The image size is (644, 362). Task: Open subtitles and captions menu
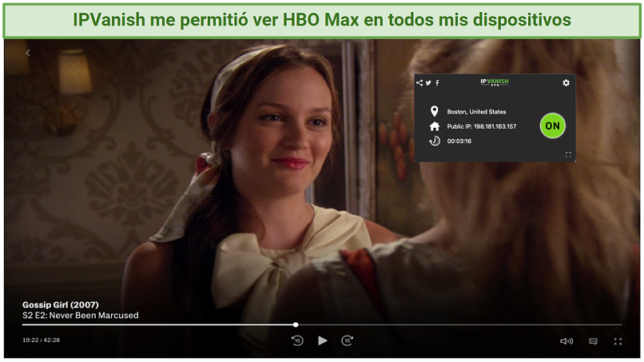[x=593, y=341]
